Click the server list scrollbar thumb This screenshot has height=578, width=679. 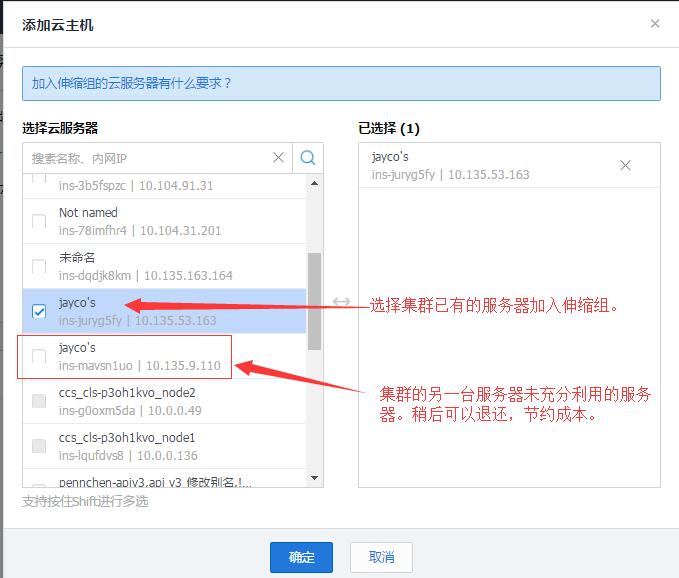tap(314, 301)
